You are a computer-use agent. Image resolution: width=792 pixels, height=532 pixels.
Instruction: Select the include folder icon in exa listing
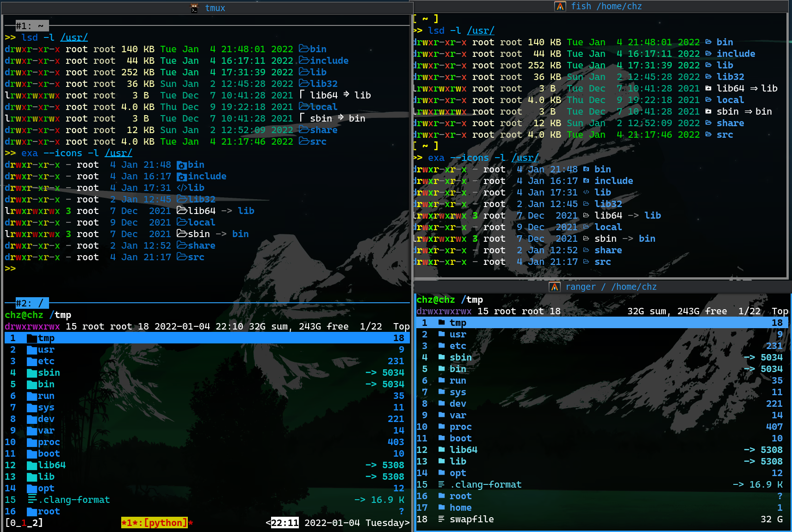(181, 176)
